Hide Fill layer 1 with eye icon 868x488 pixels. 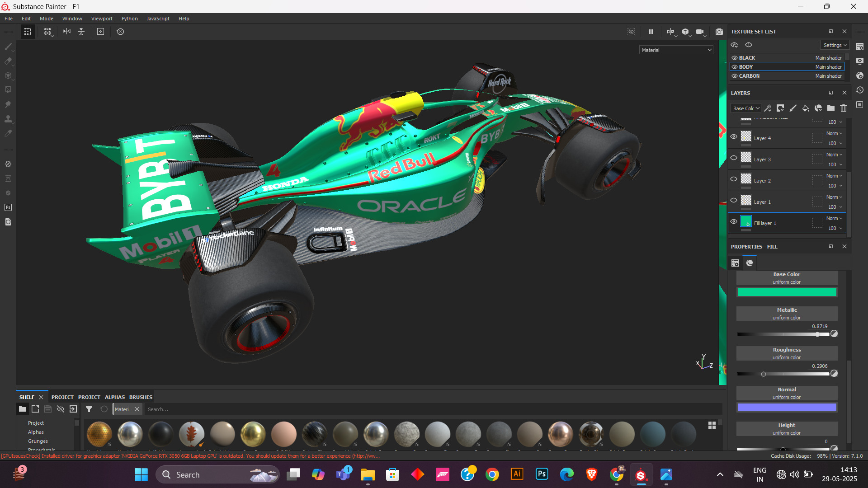coord(734,221)
